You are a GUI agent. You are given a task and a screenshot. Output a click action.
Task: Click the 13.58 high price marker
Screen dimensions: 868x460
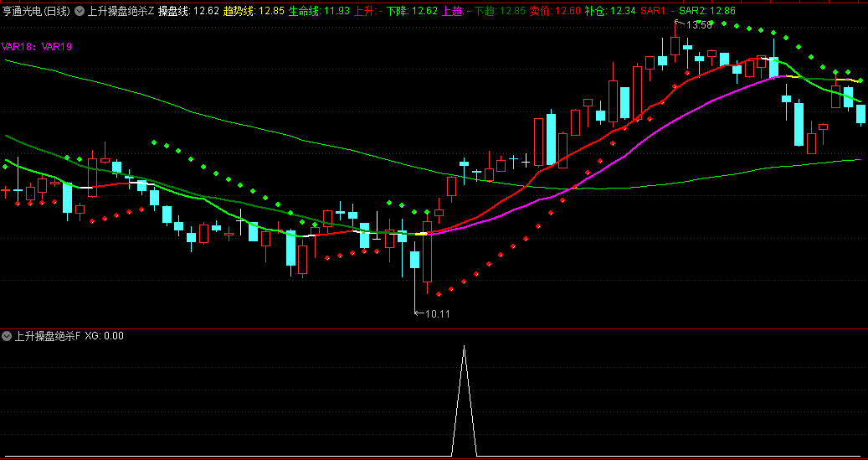(699, 25)
